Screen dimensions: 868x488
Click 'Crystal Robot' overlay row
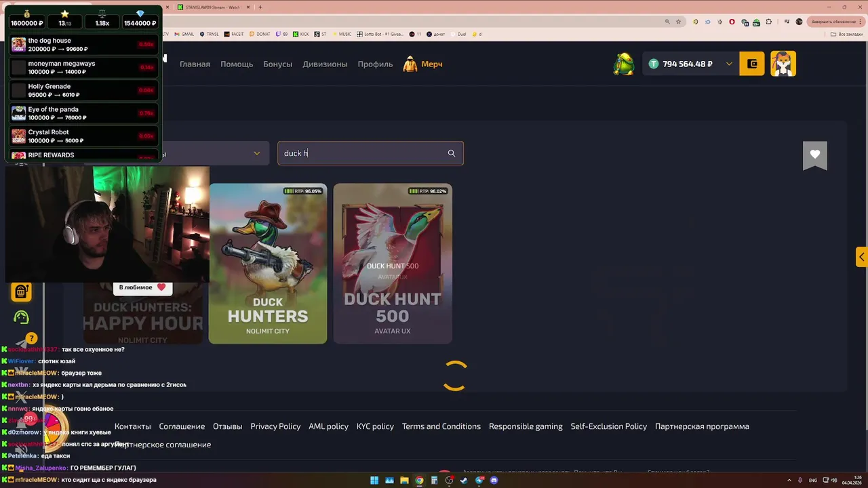[x=83, y=136]
